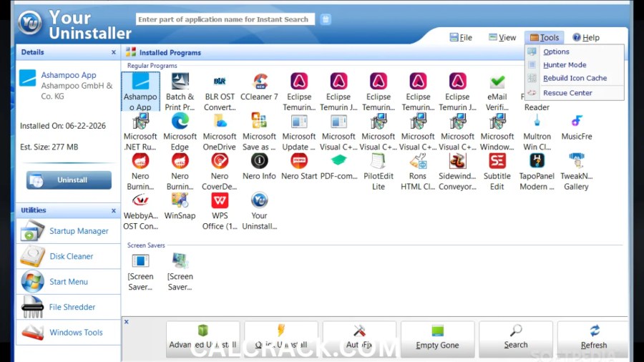Open Start Menu utility

[x=68, y=282]
